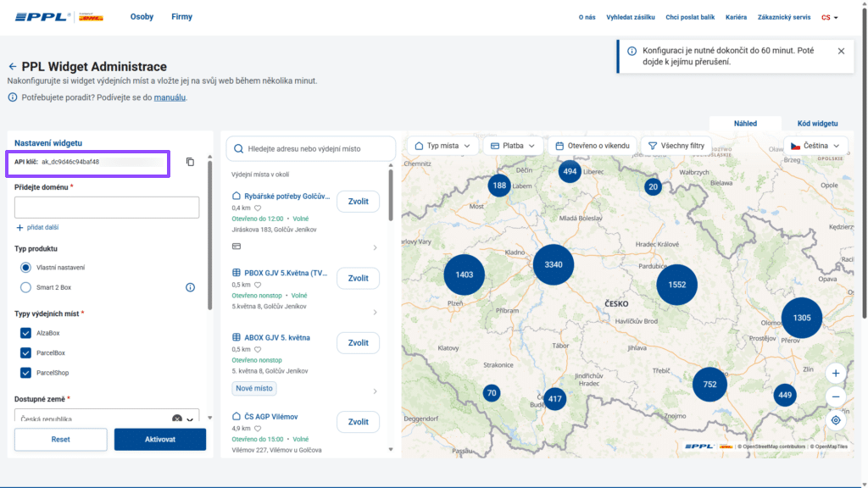Uncheck the AlzaBox checkbox
Viewport: 868px width, 488px height.
(x=25, y=333)
